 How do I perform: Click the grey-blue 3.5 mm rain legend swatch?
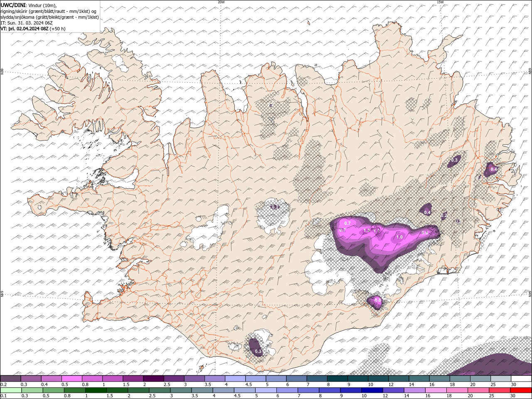202,390
